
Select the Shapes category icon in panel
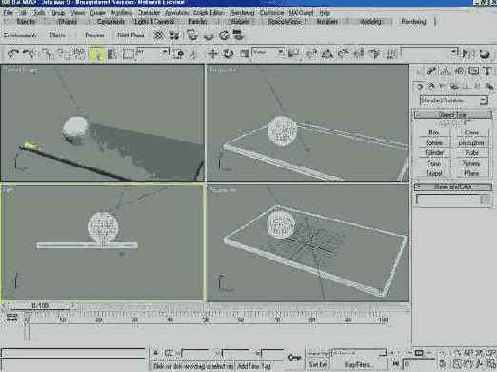431,86
